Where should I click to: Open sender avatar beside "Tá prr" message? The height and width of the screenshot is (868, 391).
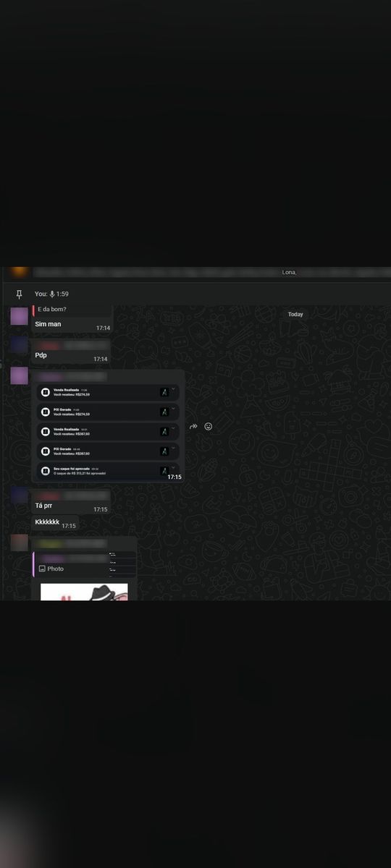(20, 495)
